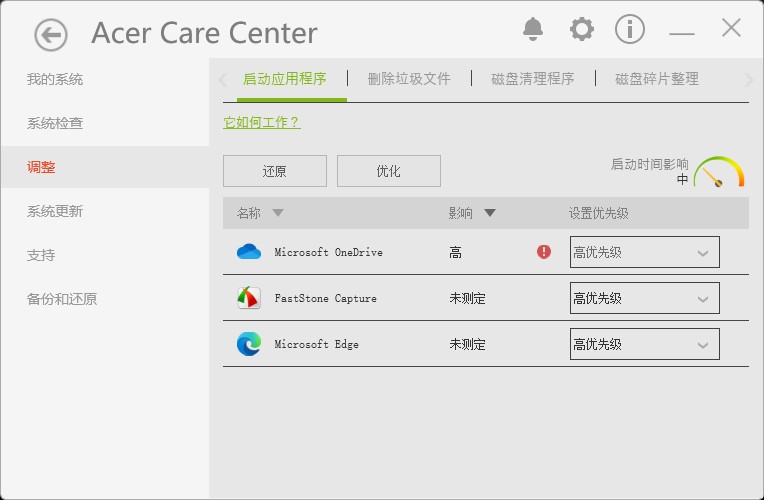This screenshot has height=500, width=764.
Task: Switch to the 启动应用程序 tab
Action: (x=285, y=79)
